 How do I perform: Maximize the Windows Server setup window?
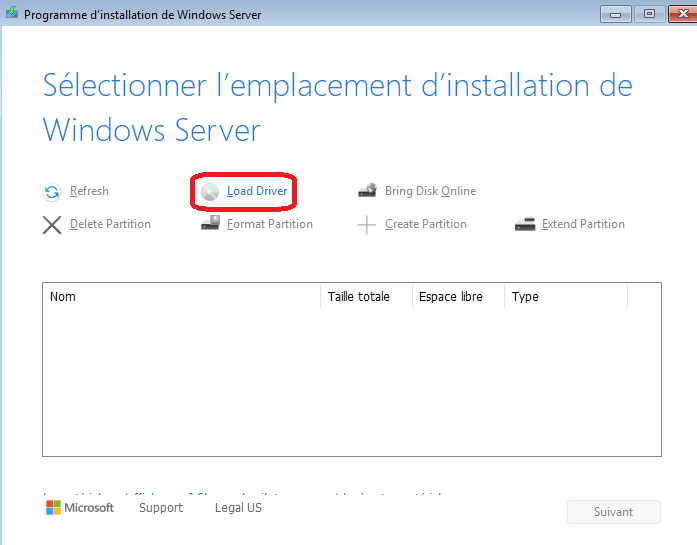click(x=649, y=14)
